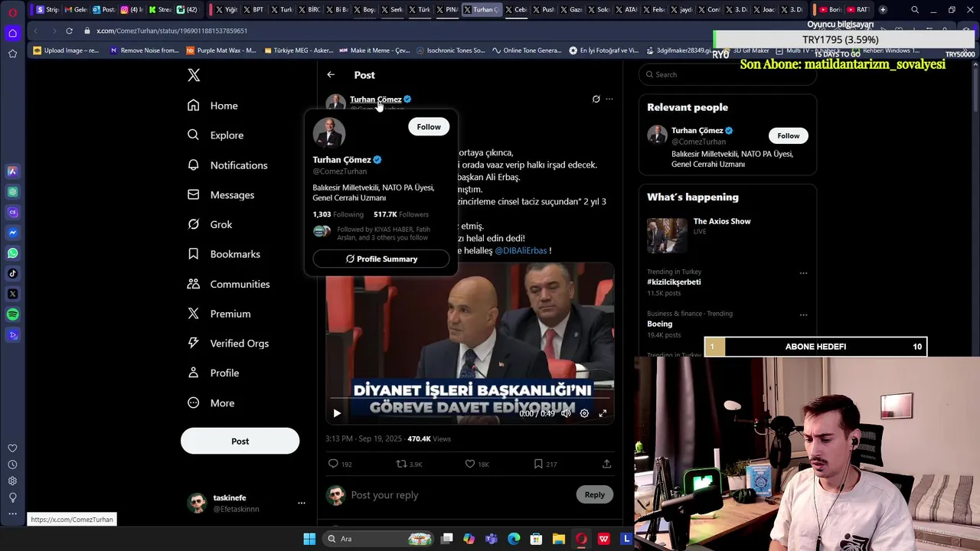Open video settings gear icon
Viewport: 980px width, 551px height.
(584, 413)
